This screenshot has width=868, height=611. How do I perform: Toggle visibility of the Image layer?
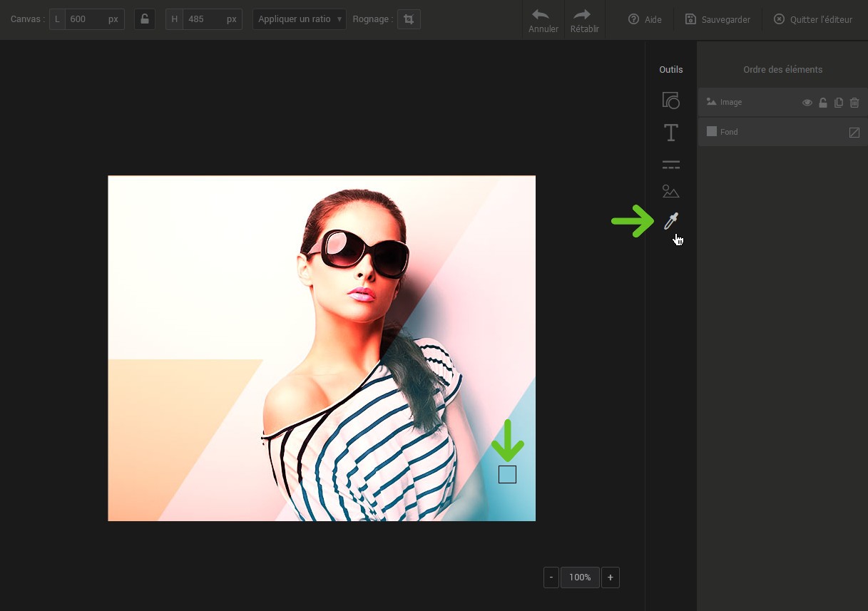click(807, 103)
